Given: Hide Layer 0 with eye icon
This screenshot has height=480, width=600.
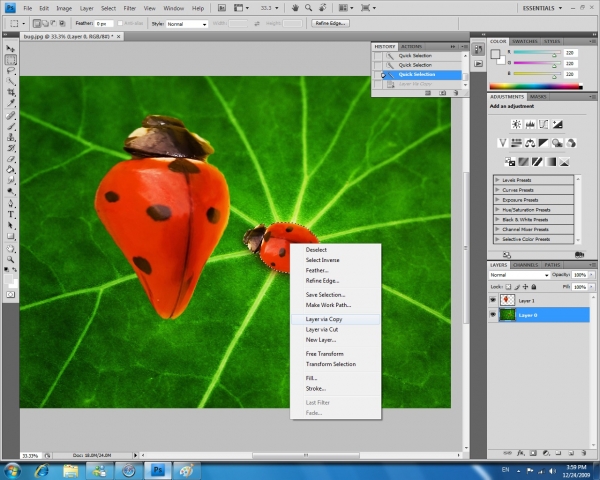Looking at the screenshot, I should click(x=493, y=315).
